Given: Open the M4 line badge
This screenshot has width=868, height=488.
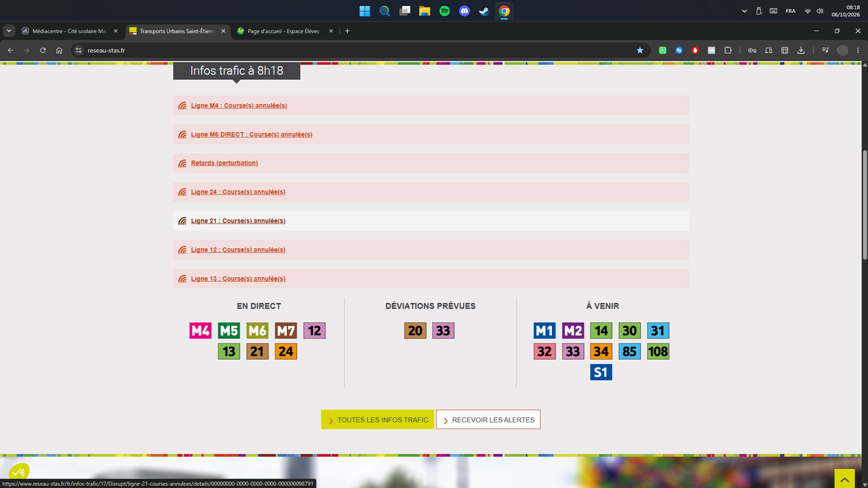Looking at the screenshot, I should (201, 331).
